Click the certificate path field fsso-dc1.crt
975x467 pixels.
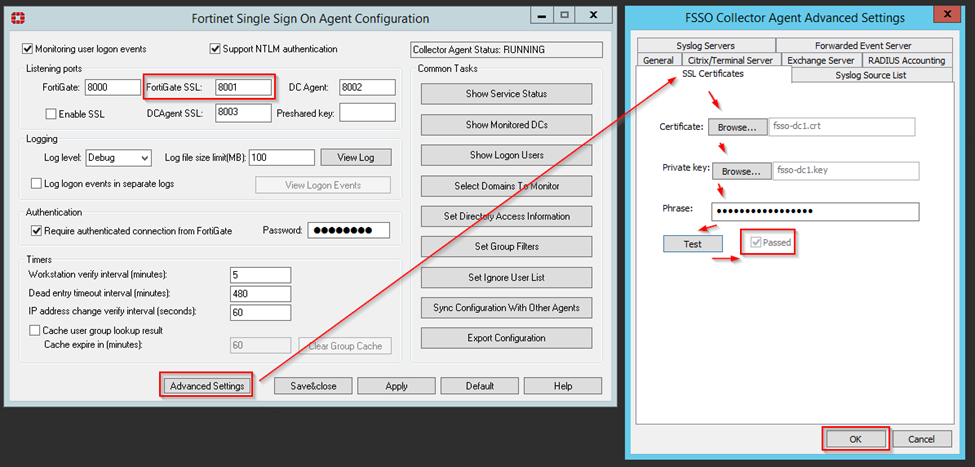point(842,127)
